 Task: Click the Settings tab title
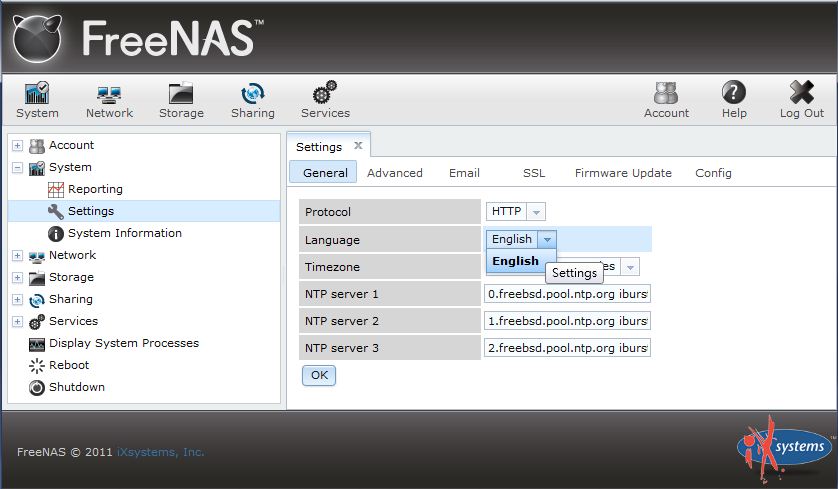(319, 146)
